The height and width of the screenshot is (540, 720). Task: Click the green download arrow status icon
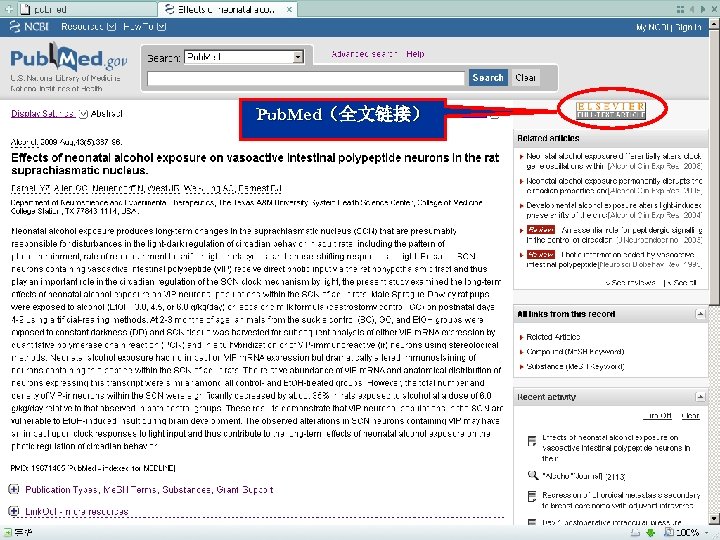[x=650, y=533]
